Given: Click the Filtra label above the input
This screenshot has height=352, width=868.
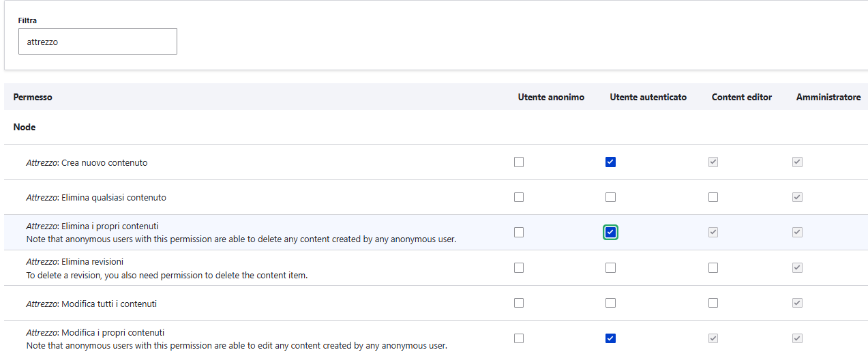Looking at the screenshot, I should tap(27, 20).
